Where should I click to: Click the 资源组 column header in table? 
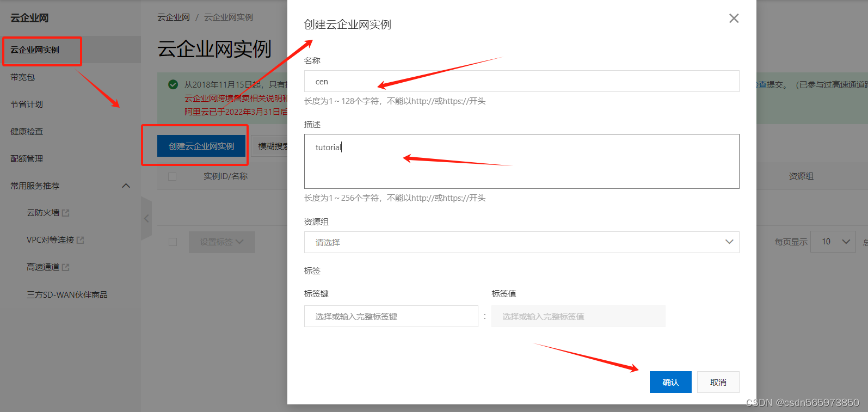click(x=801, y=176)
